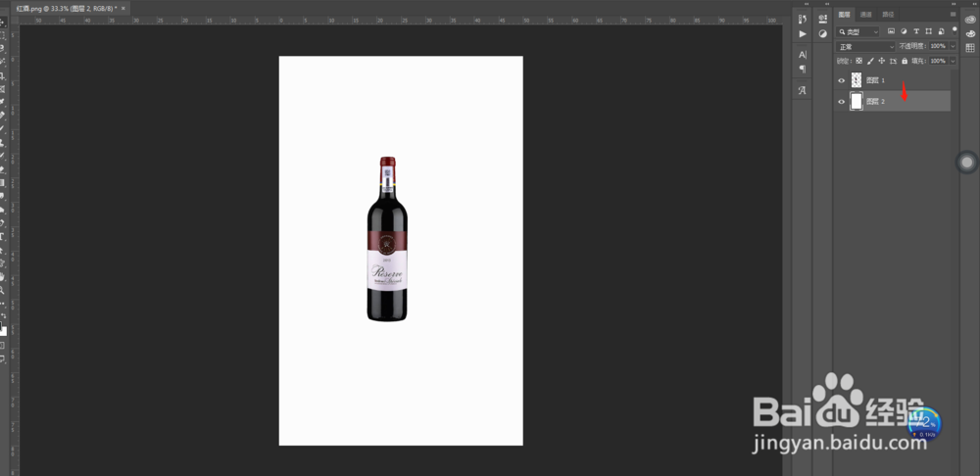980x476 pixels.
Task: Filter layers by type layers icon
Action: pyautogui.click(x=916, y=31)
